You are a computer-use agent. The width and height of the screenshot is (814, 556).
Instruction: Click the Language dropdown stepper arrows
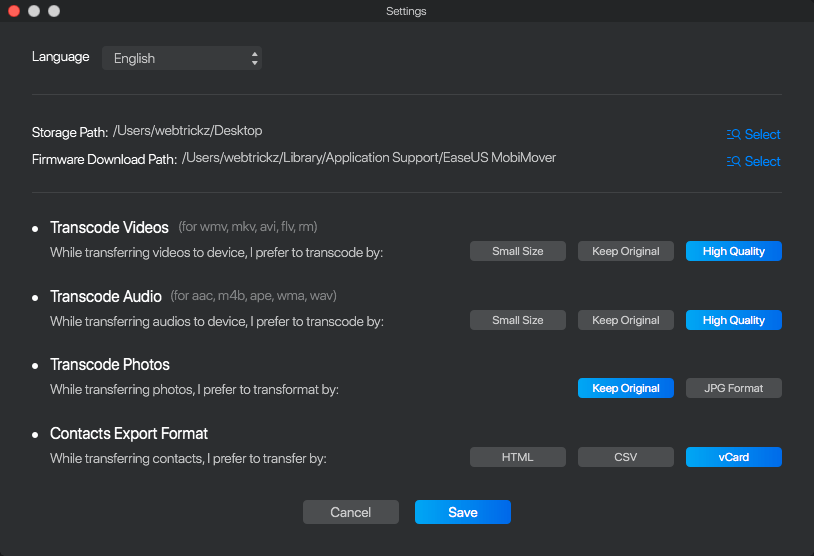click(254, 58)
